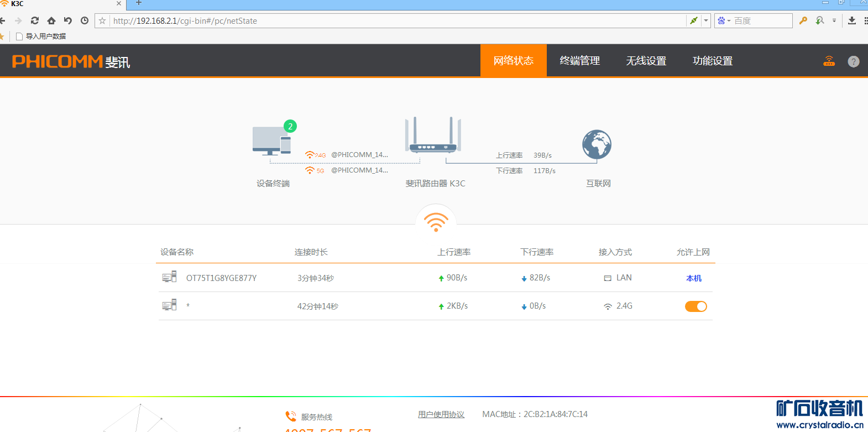Open a new browser tab

(139, 3)
